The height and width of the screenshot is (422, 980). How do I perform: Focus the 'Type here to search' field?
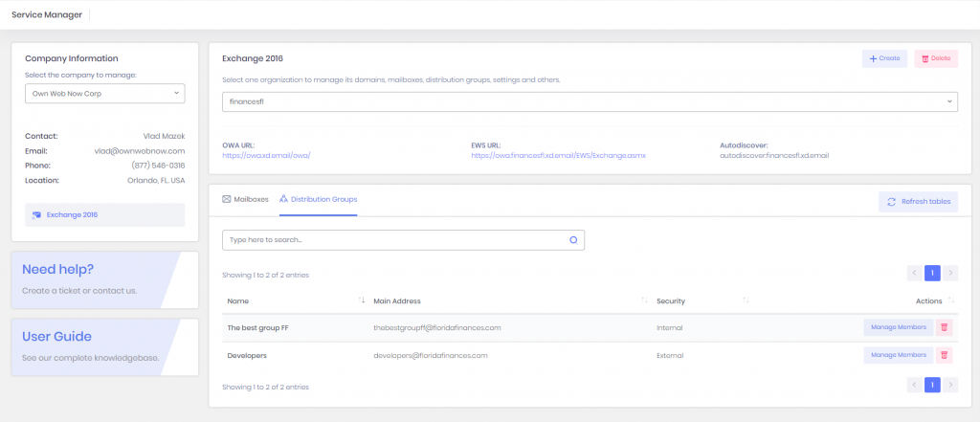392,240
